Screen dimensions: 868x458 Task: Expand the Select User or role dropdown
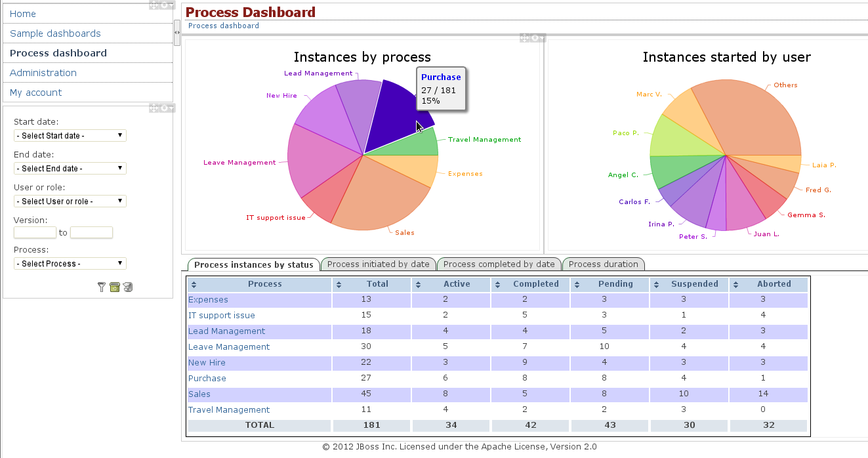[x=70, y=201]
